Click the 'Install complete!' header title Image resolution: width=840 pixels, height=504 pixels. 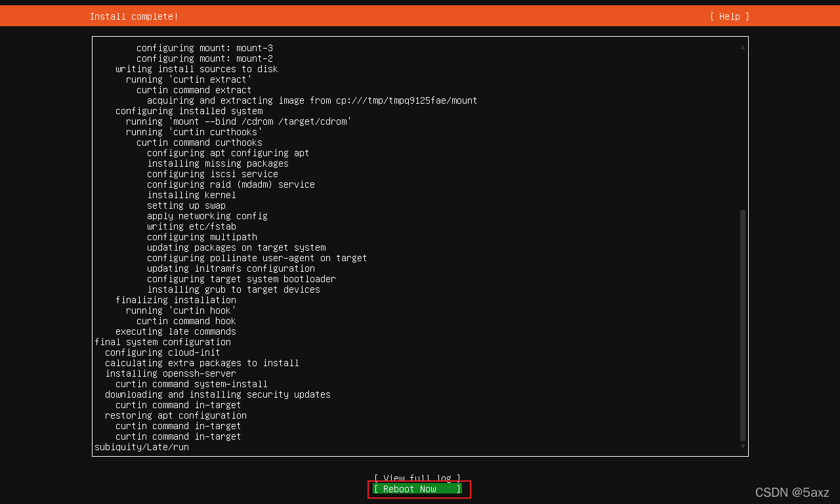[x=134, y=16]
